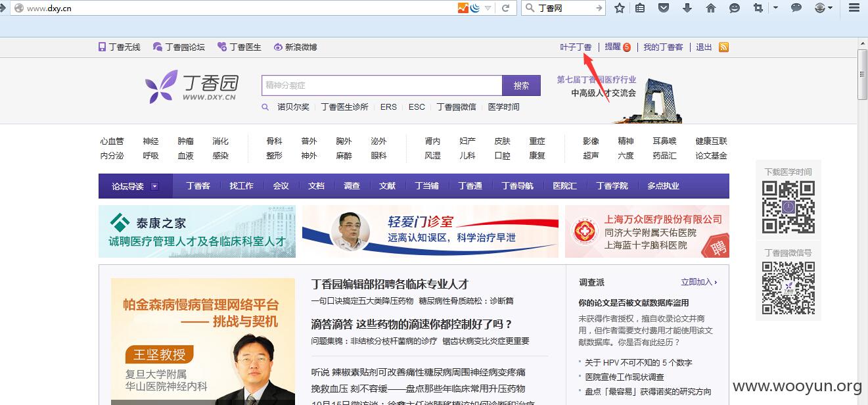
Task: Click the smiley chat icon in toolbar
Action: tap(735, 8)
